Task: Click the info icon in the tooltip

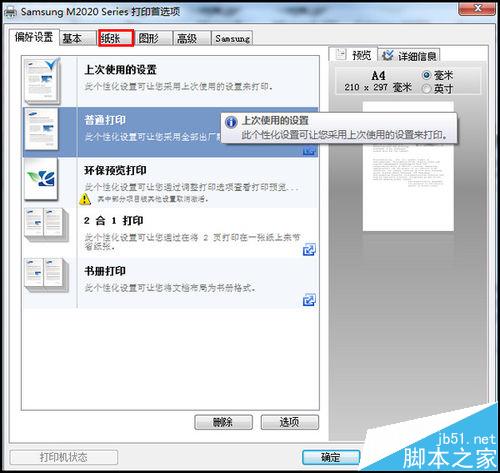Action: 231,122
